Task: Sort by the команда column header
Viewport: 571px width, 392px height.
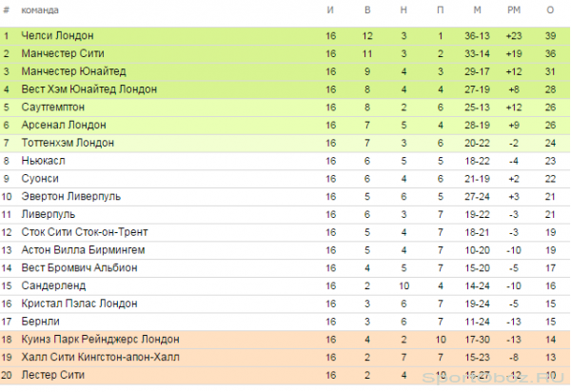Action: coord(40,10)
